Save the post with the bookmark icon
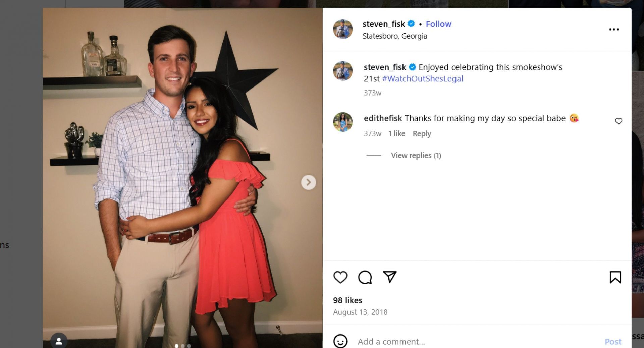The height and width of the screenshot is (348, 644). click(x=615, y=277)
